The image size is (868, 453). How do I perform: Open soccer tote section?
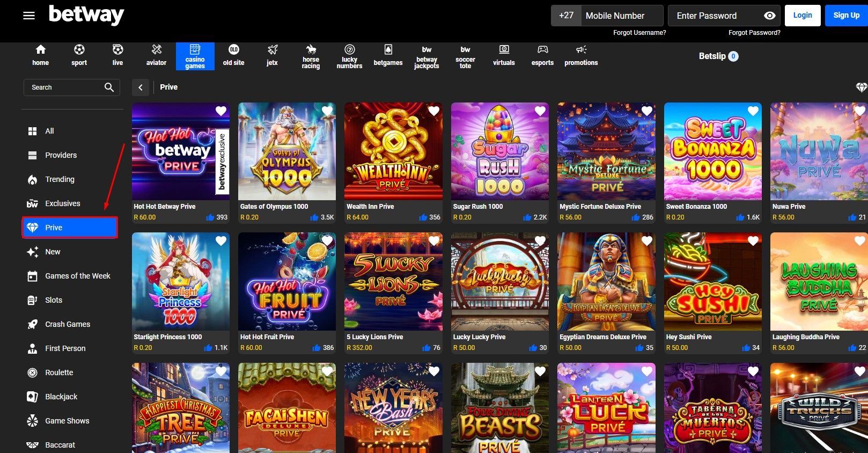pos(466,57)
